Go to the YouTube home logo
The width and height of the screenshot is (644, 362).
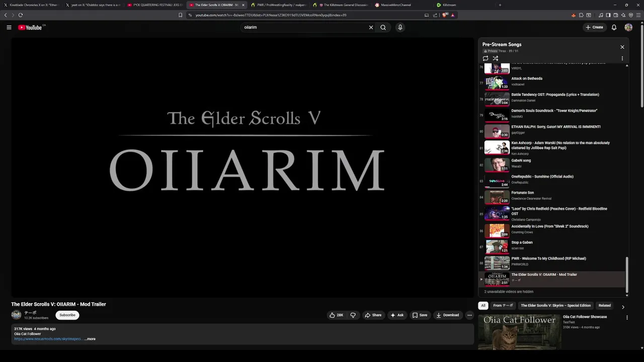(30, 27)
